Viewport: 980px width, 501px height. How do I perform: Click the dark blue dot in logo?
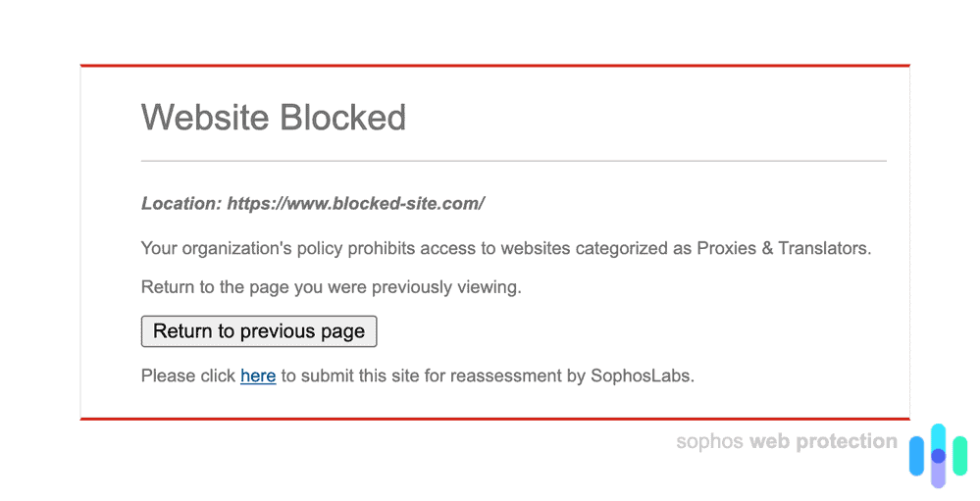pos(938,456)
